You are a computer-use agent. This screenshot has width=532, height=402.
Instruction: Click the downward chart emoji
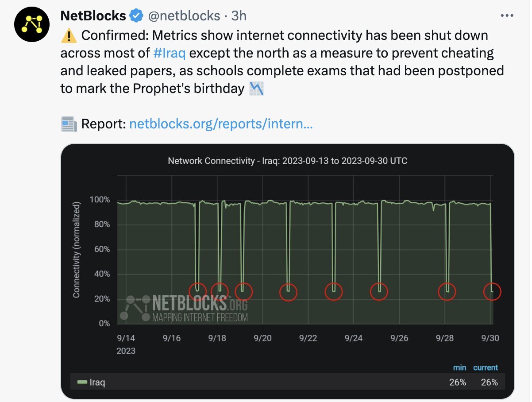pos(256,89)
